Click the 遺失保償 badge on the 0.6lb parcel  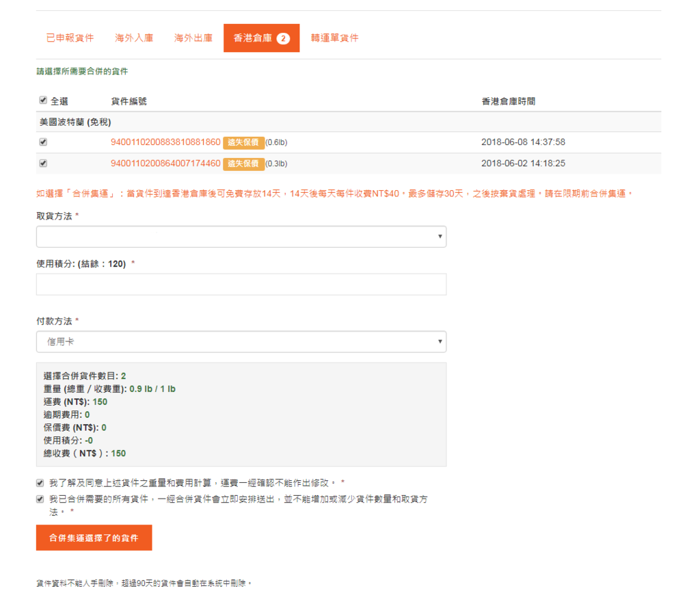pos(243,142)
